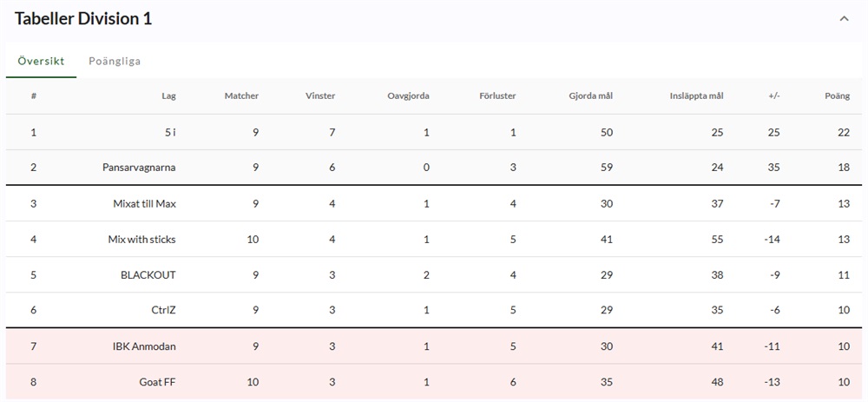The image size is (868, 402).
Task: Click the Poäng column header
Action: (x=837, y=96)
